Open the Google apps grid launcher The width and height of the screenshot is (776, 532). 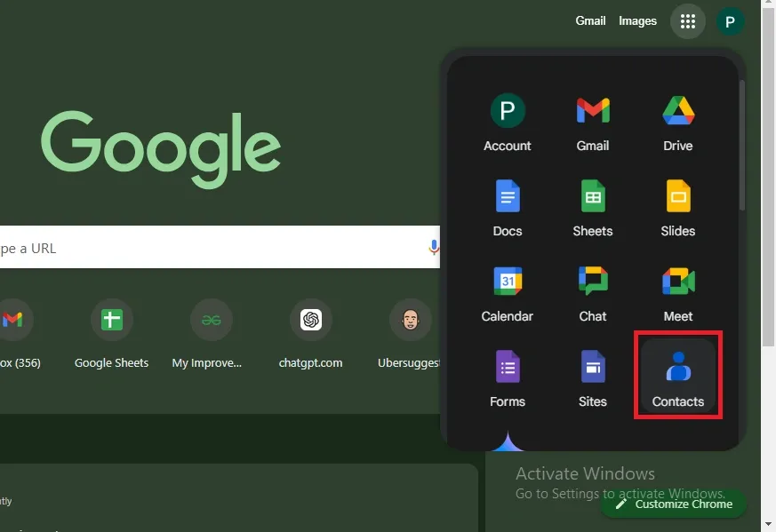pyautogui.click(x=687, y=21)
